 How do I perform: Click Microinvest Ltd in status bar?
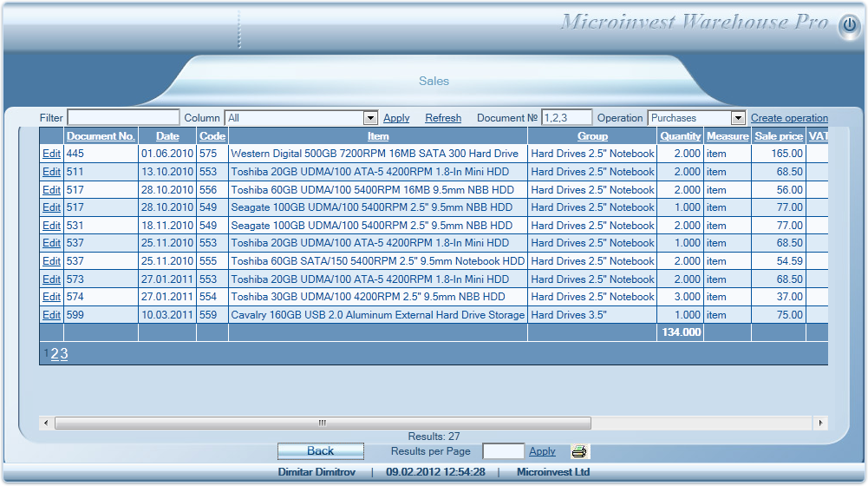pos(553,472)
